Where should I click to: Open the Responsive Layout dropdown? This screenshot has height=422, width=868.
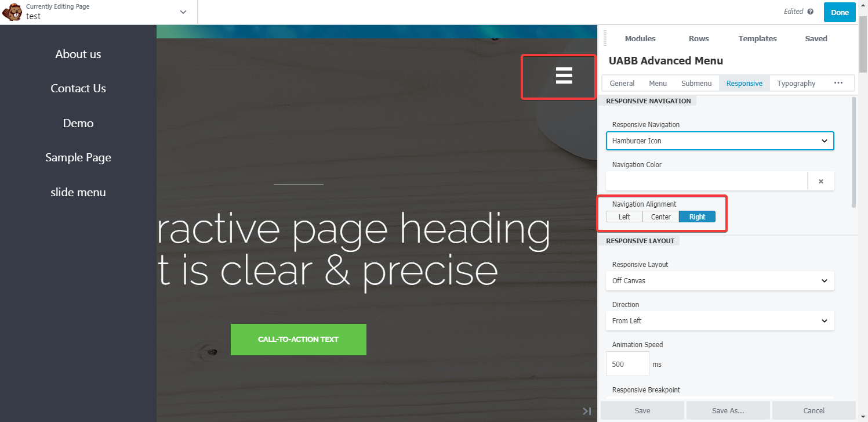(x=720, y=280)
